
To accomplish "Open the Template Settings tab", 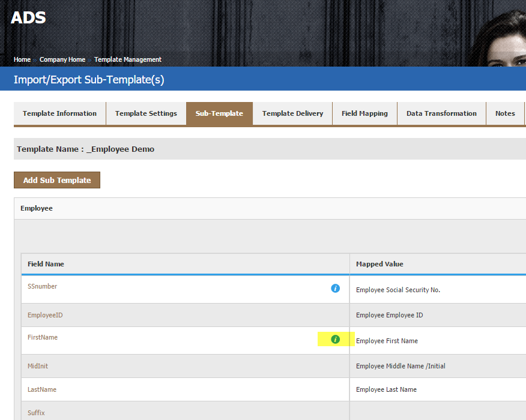I will coord(146,113).
